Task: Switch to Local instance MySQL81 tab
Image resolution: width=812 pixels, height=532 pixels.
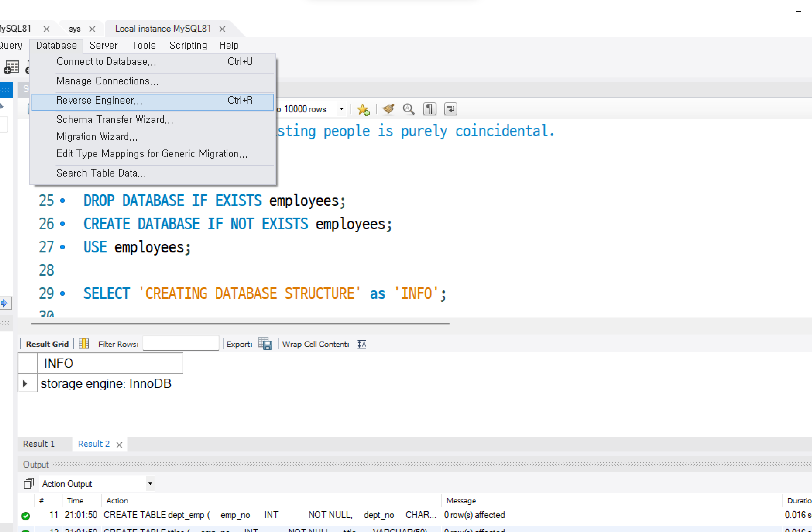Action: (163, 29)
